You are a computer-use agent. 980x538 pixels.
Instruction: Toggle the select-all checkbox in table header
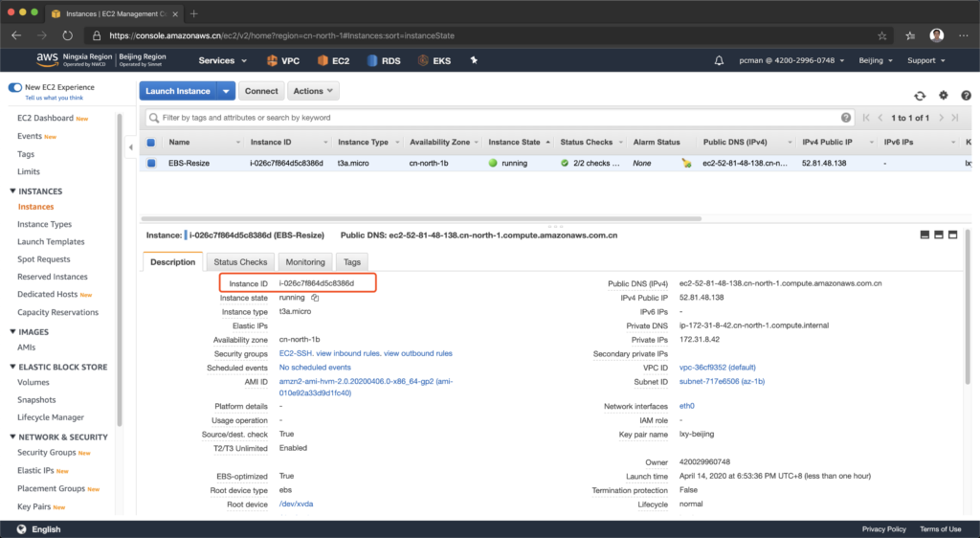[x=151, y=143]
